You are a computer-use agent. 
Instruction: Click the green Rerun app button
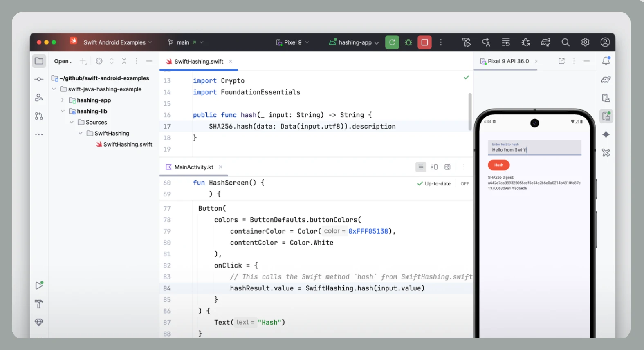coord(392,42)
